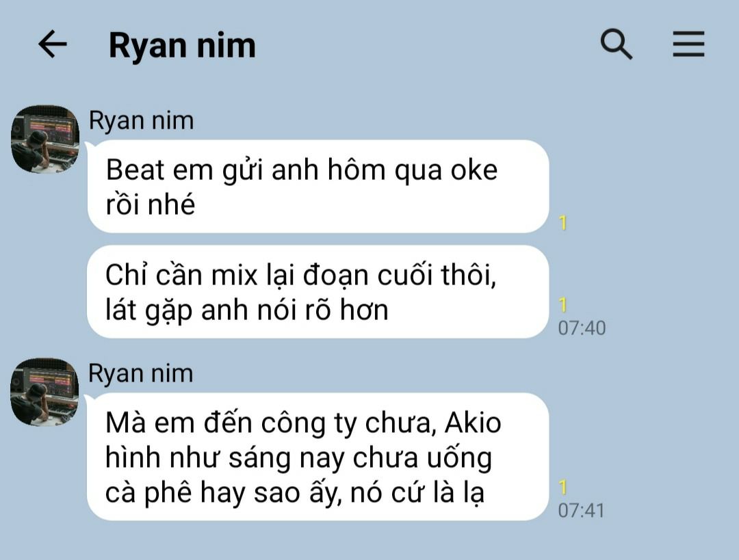Select the message starting with Chỉ cần mix
This screenshot has width=739, height=560.
point(318,291)
